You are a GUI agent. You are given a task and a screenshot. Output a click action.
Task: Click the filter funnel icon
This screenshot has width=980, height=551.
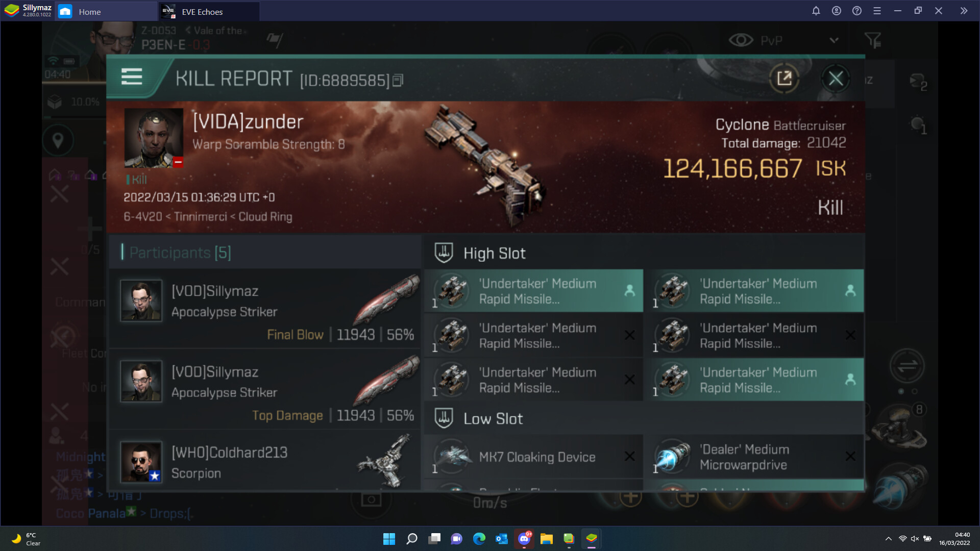872,40
